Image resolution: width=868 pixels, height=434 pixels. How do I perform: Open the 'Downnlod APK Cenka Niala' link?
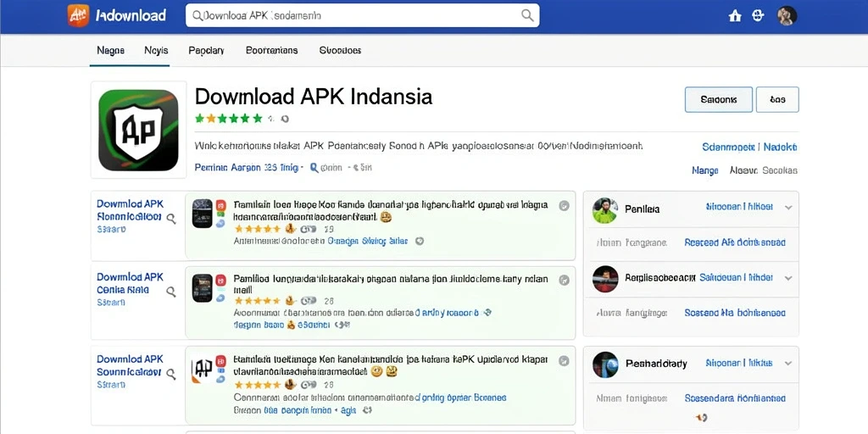[x=130, y=283]
